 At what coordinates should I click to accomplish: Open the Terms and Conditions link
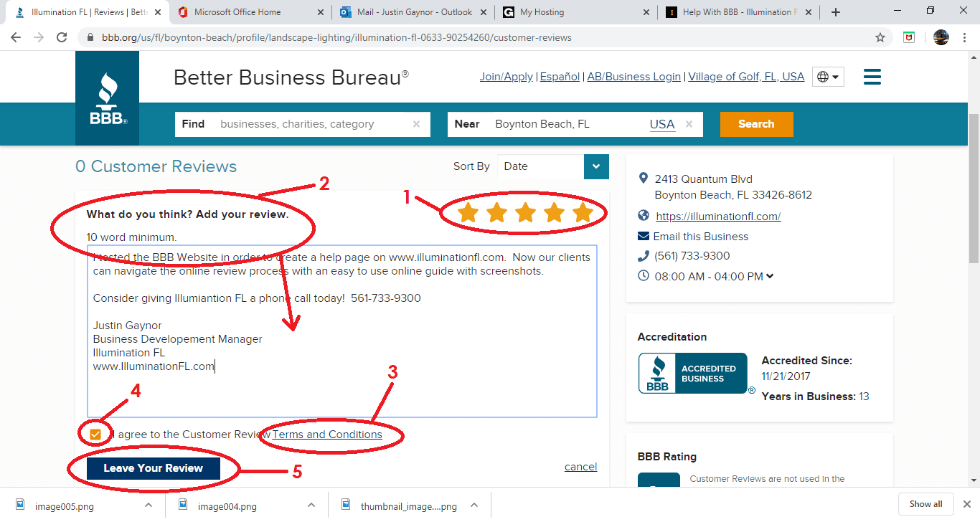(327, 435)
